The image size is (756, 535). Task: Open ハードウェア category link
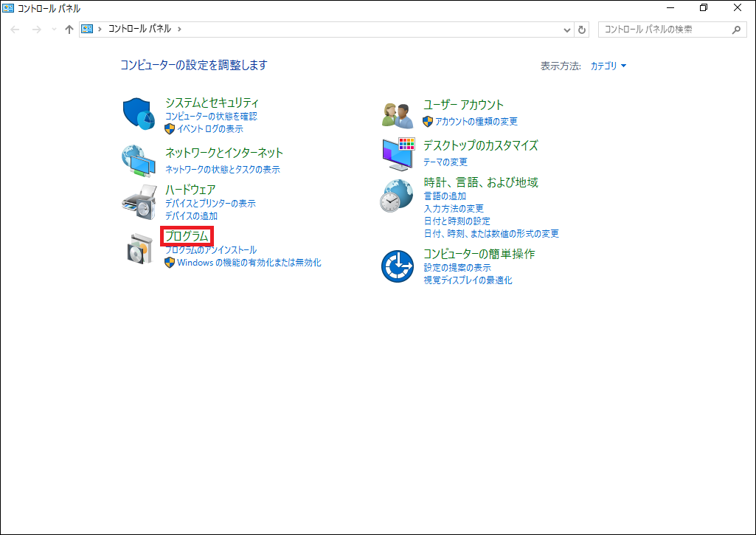[x=190, y=190]
